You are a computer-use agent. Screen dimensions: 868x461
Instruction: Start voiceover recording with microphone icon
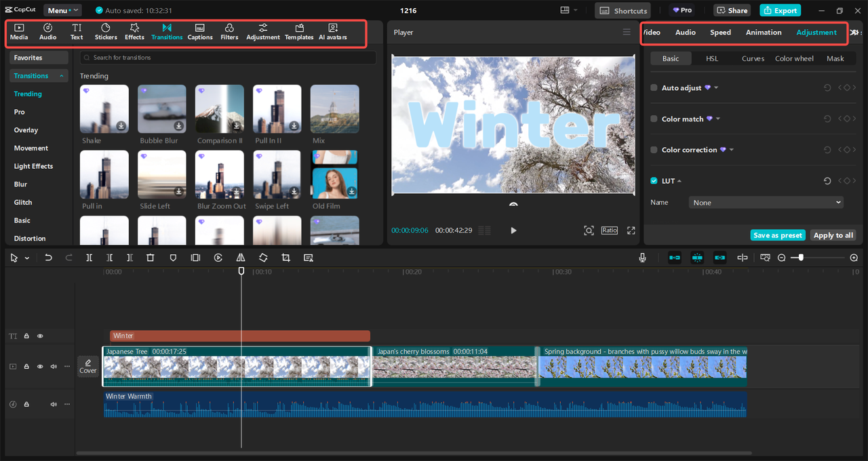(x=642, y=258)
